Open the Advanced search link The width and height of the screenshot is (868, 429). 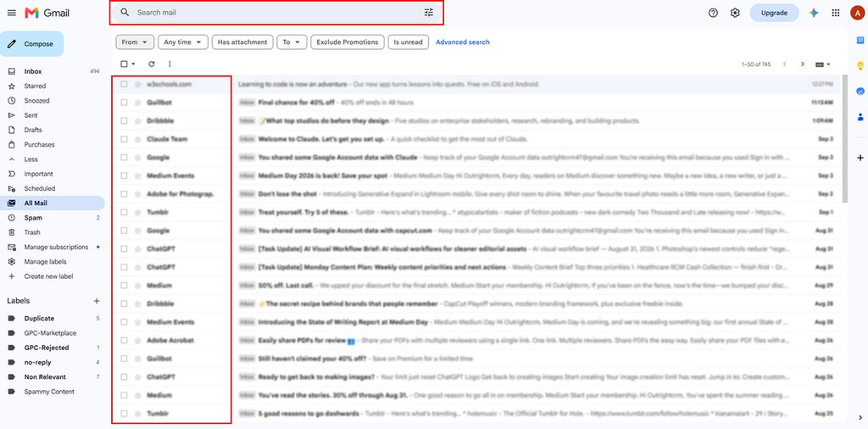(463, 42)
